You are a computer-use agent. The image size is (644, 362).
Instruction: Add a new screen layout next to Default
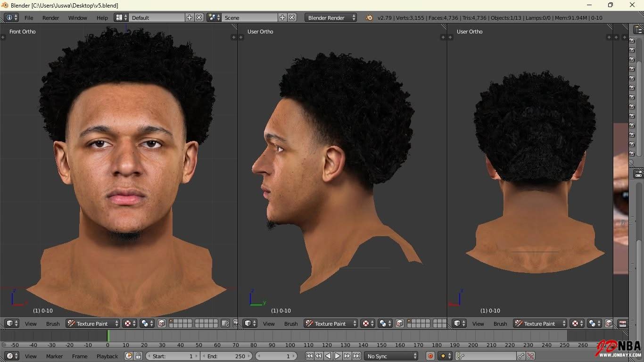pos(190,17)
